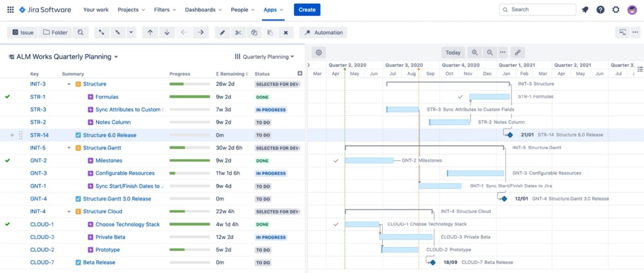Open ALM Works Quarterly Planning structure dropdown
Screen dimensions: 644x273
(x=63, y=57)
